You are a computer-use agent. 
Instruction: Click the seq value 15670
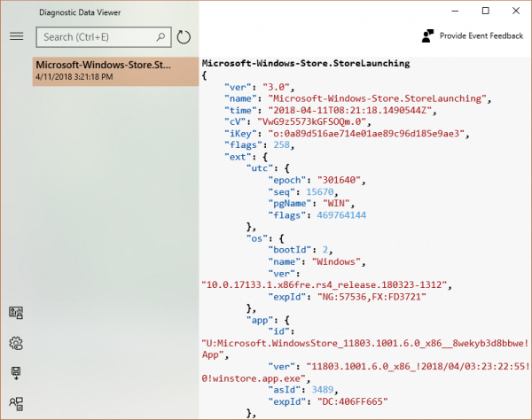click(x=320, y=192)
